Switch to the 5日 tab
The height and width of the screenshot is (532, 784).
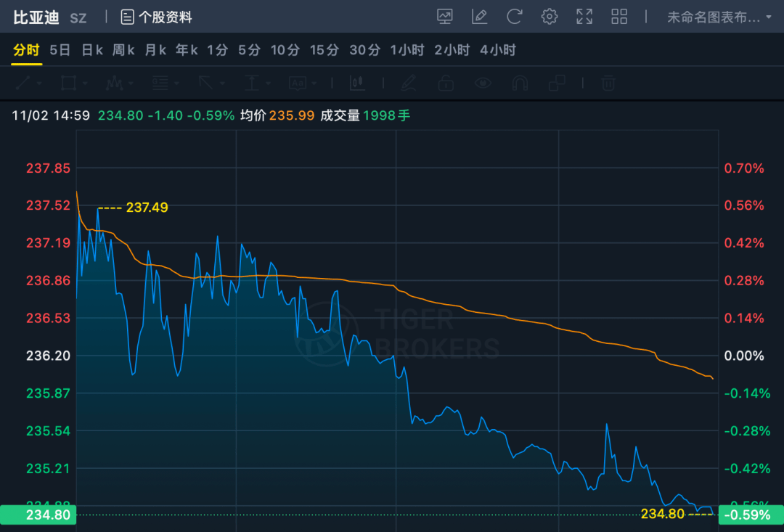pyautogui.click(x=60, y=50)
